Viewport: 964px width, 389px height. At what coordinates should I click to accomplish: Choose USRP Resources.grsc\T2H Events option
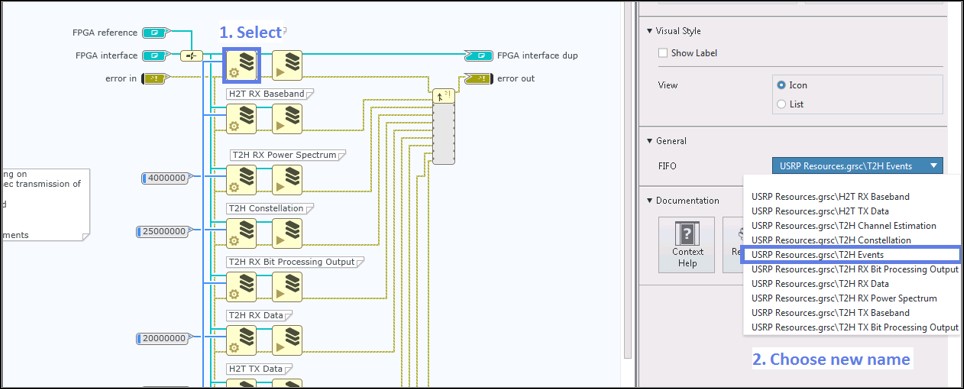pyautogui.click(x=851, y=254)
